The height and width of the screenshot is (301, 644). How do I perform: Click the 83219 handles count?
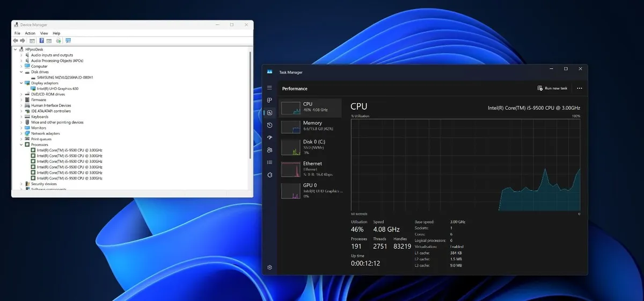click(402, 246)
